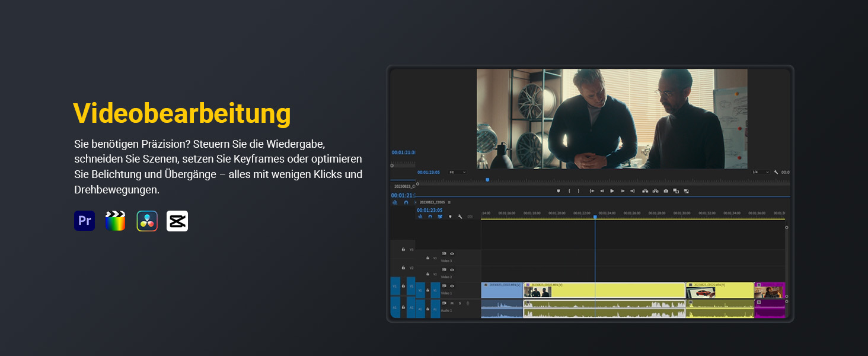Solo the Audio 1 track with the S button

[460, 303]
